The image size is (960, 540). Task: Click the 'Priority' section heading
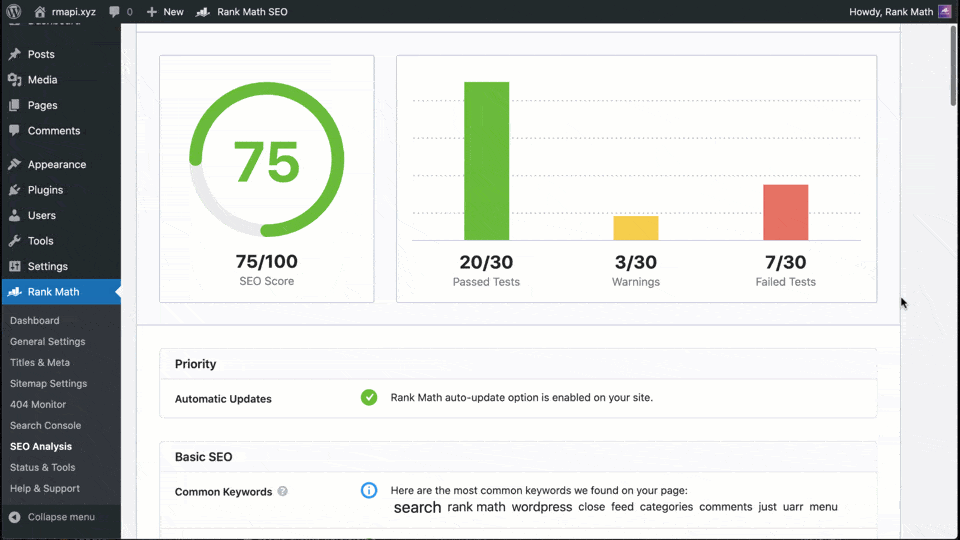(195, 364)
